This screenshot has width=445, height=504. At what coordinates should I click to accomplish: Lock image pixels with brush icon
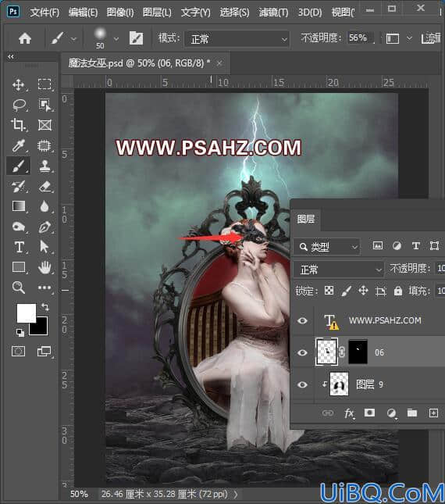(346, 291)
